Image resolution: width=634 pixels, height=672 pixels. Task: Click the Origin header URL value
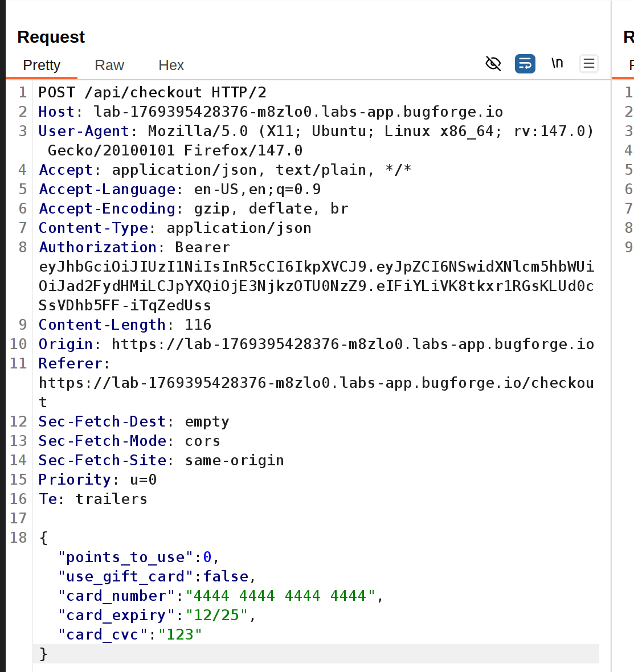click(x=353, y=344)
